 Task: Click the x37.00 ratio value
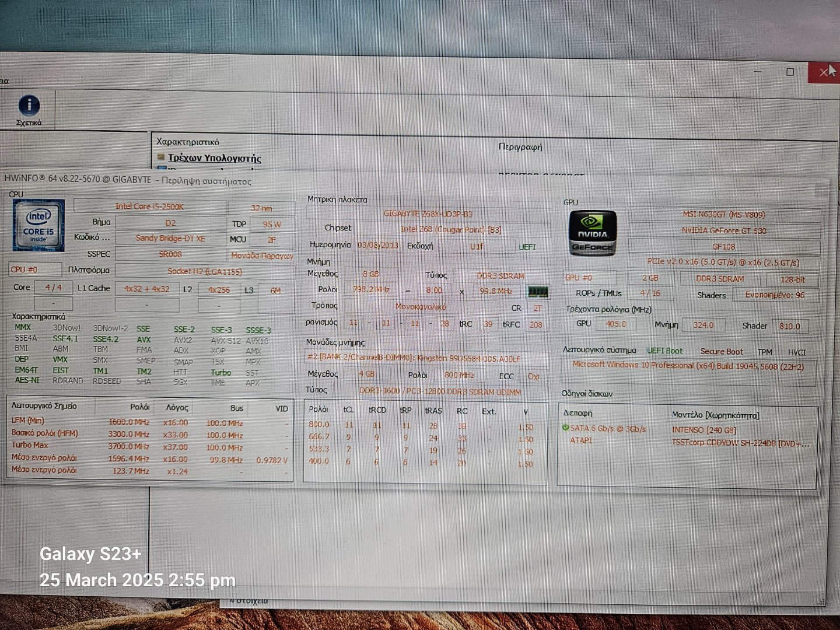(x=176, y=447)
